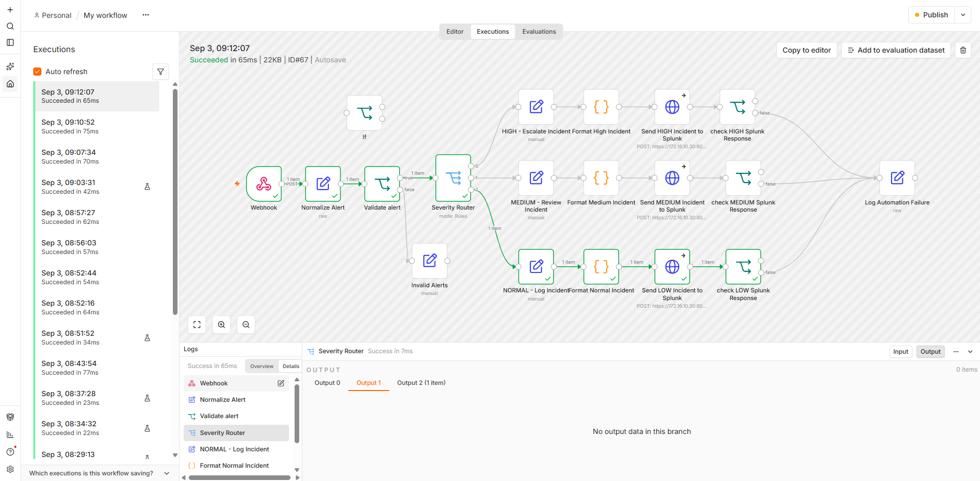Switch log view to Details
This screenshot has width=980, height=481.
coord(291,366)
